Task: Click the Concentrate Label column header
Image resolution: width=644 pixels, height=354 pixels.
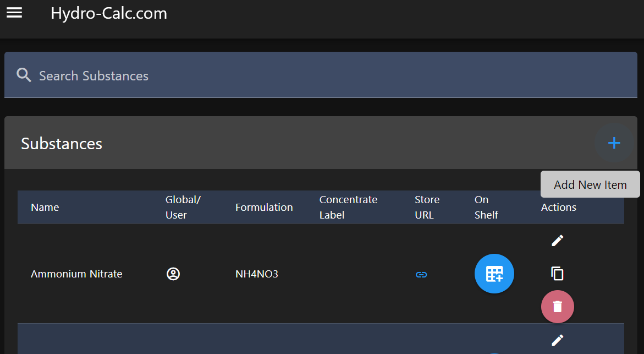Action: pyautogui.click(x=348, y=207)
